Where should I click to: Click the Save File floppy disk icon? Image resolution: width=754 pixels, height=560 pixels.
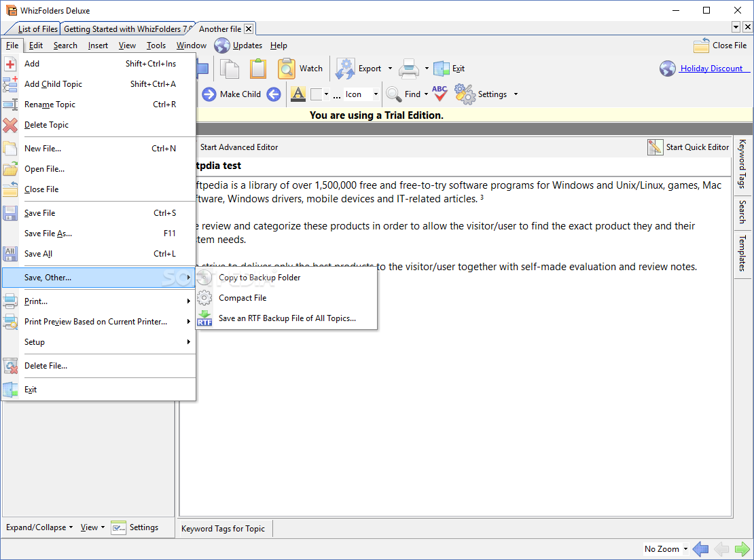point(10,213)
